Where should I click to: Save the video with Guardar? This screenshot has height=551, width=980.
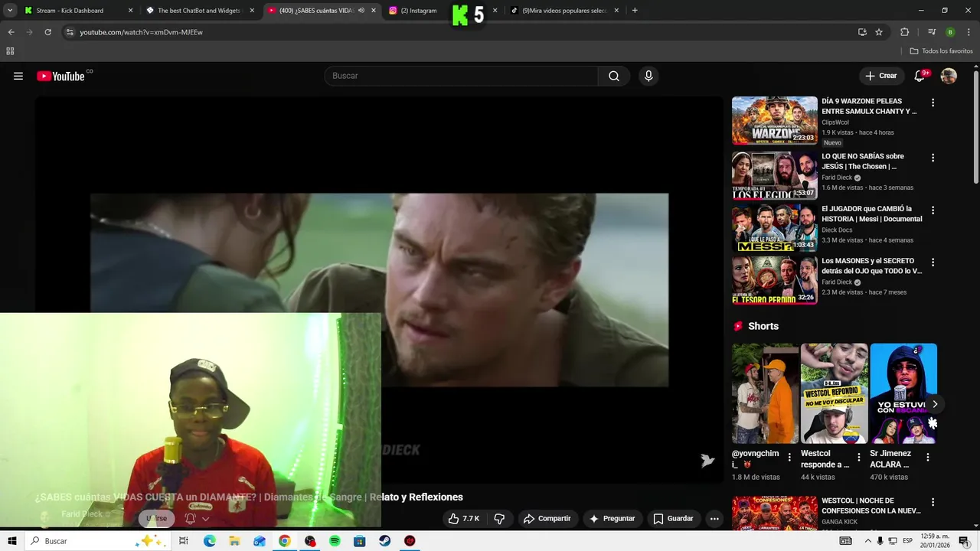(x=673, y=518)
